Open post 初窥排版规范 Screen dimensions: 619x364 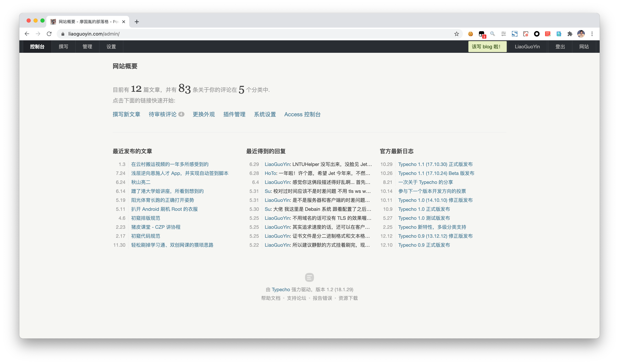point(145,218)
